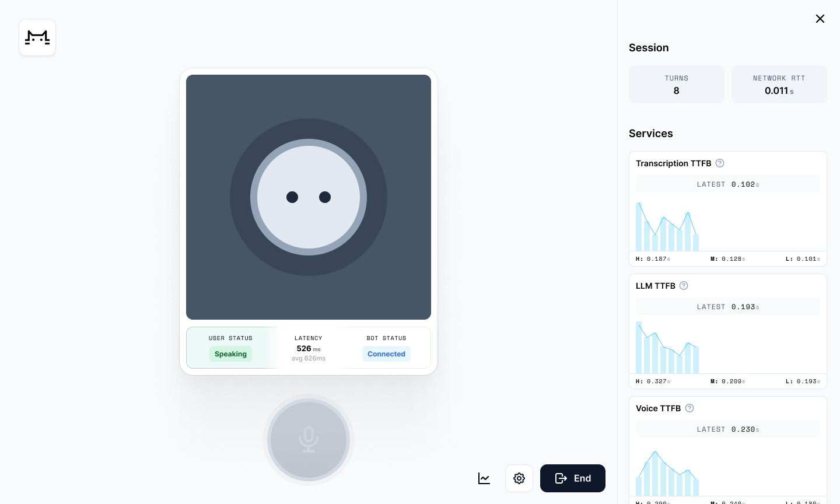Click the LLM TTFB help icon
Screen dimensions: 840x504
(x=683, y=286)
